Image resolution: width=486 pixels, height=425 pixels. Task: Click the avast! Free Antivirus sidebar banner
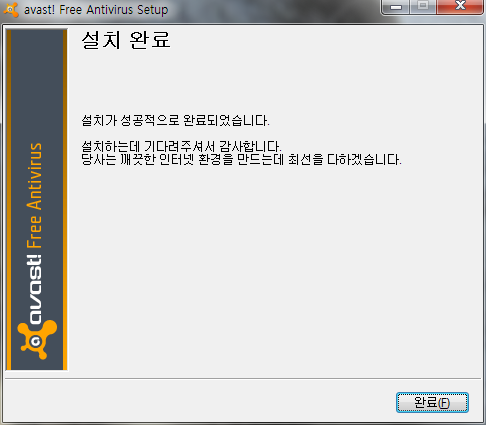pyautogui.click(x=37, y=200)
